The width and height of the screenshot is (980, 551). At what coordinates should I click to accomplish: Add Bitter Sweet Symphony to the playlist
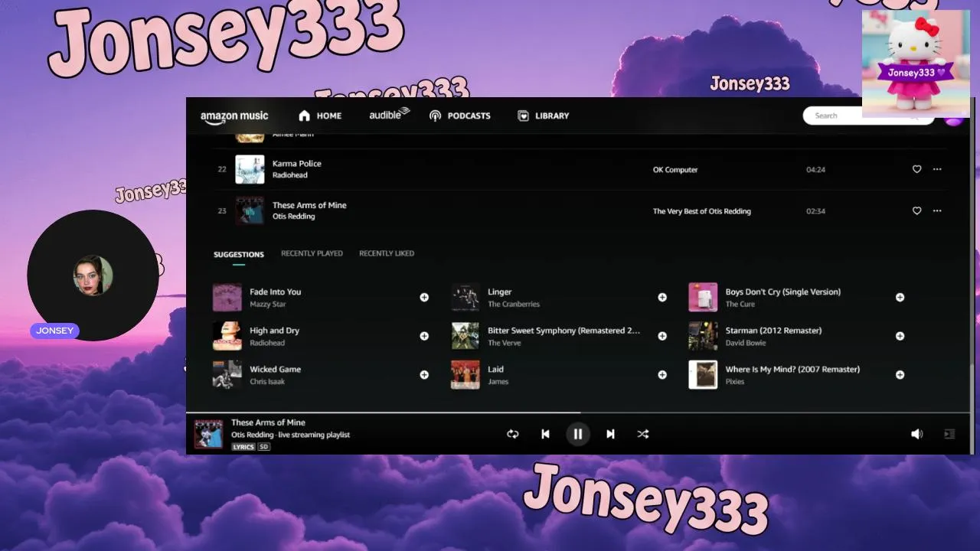(662, 336)
